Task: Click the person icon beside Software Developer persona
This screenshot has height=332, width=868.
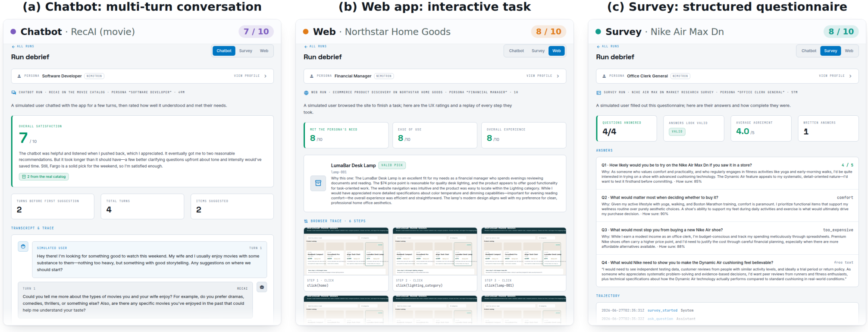Action: tap(19, 76)
